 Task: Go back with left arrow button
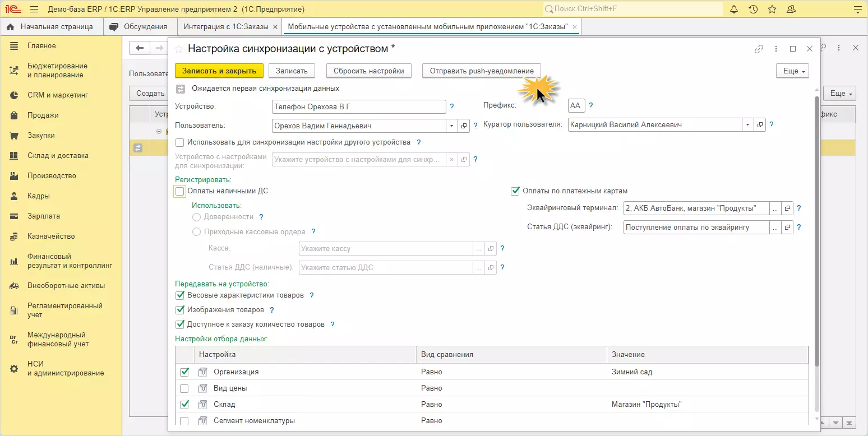click(x=140, y=48)
